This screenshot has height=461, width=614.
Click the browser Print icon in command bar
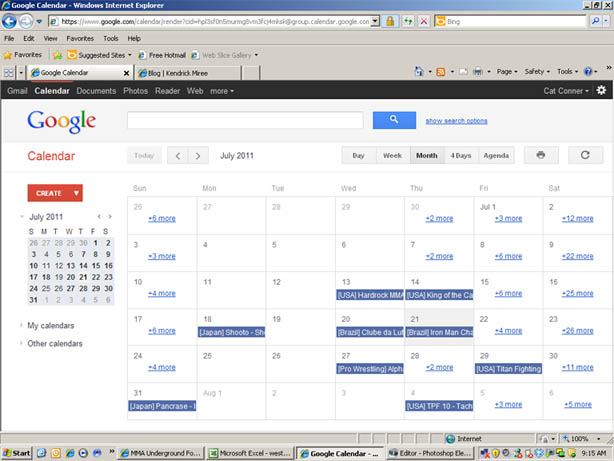[478, 72]
